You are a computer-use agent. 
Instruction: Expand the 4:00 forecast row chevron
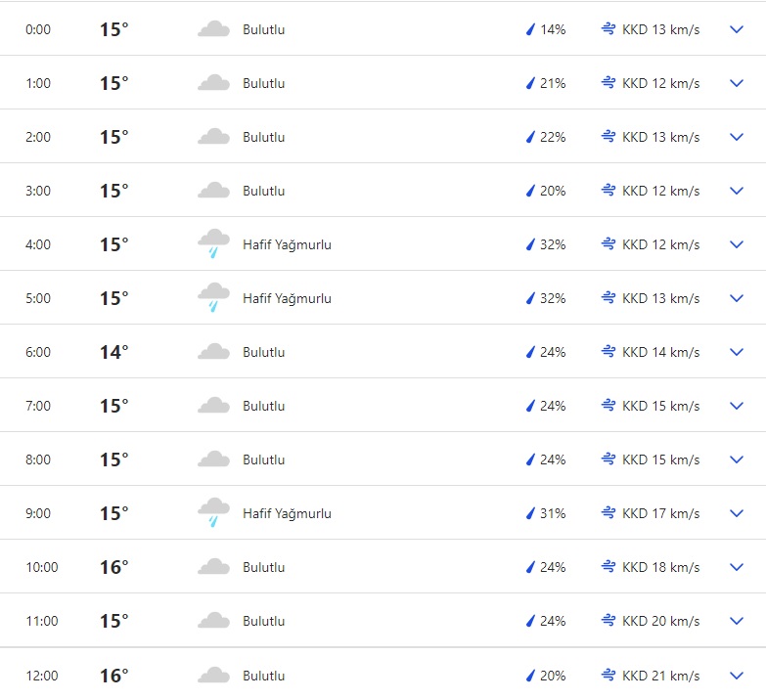[x=737, y=244]
